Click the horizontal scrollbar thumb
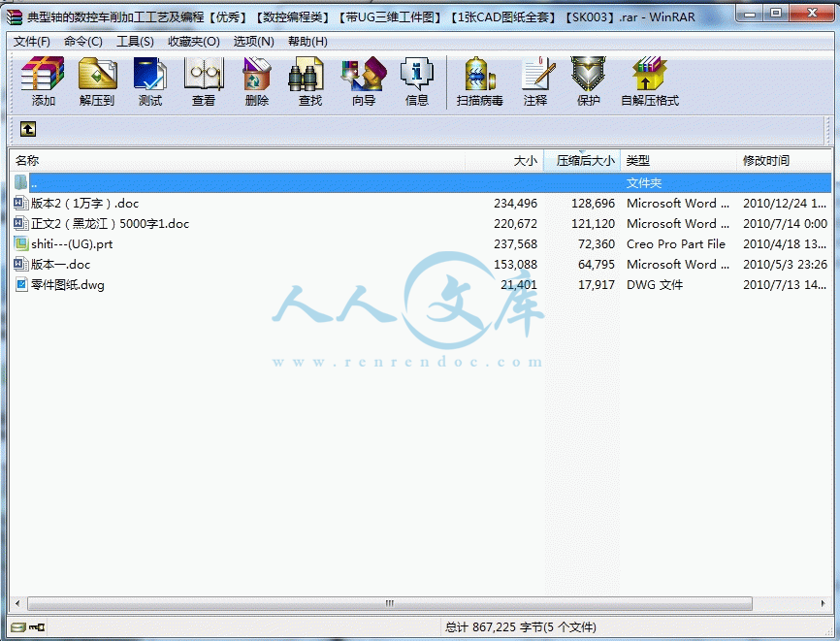840x641 pixels. coord(390,603)
